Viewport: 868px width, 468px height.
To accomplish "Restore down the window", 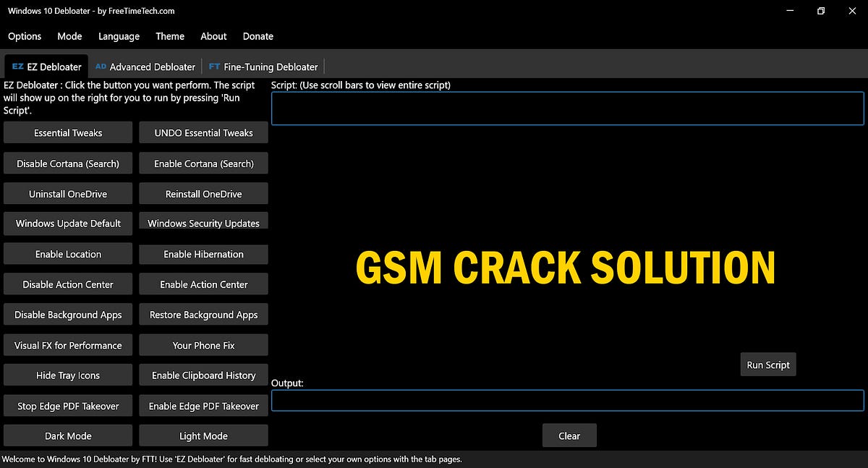I will point(821,11).
